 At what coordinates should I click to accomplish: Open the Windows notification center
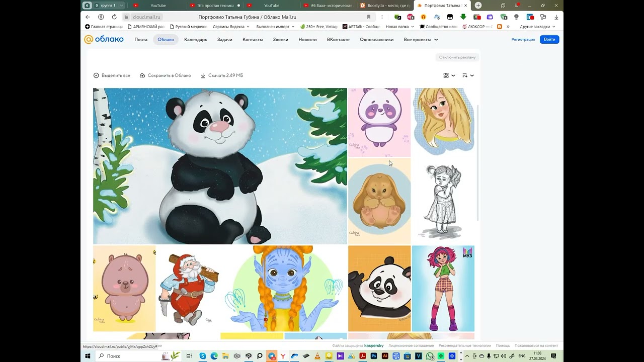point(554,356)
